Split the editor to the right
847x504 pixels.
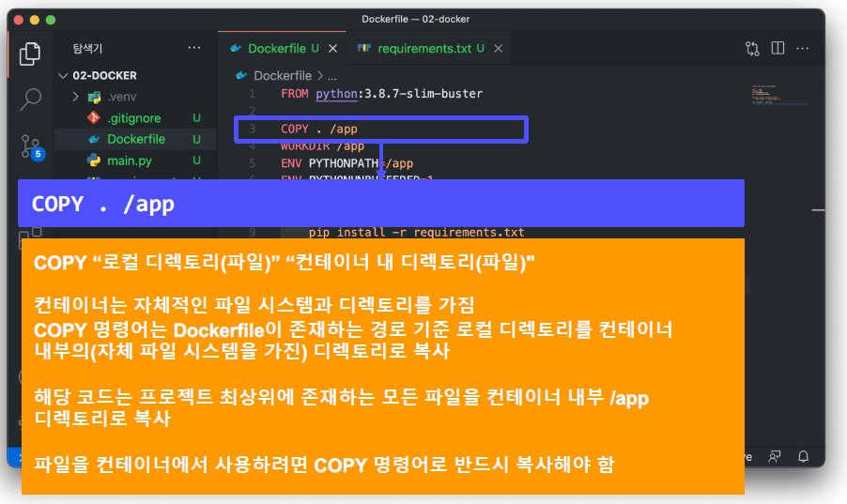pyautogui.click(x=778, y=48)
